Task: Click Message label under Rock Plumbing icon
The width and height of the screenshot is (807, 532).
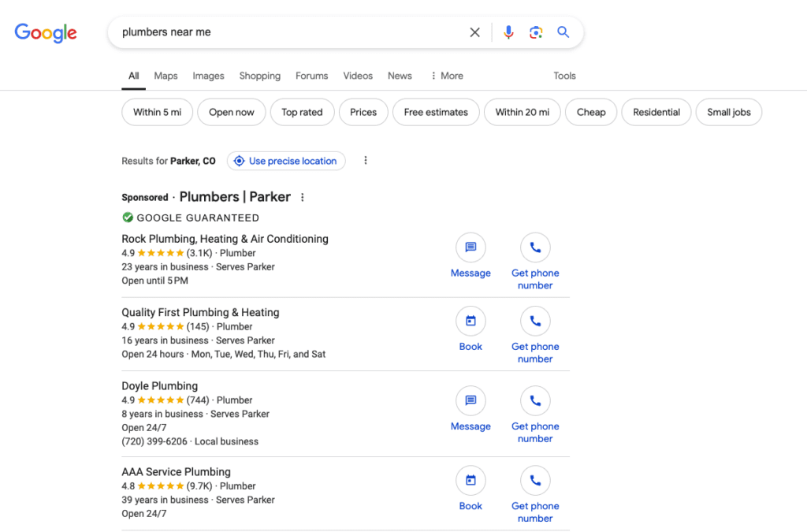Action: click(470, 273)
